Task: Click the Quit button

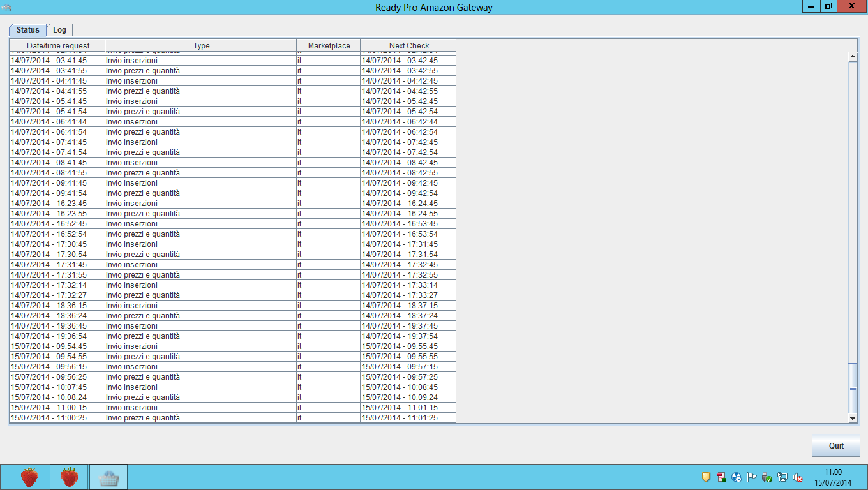Action: pos(836,445)
